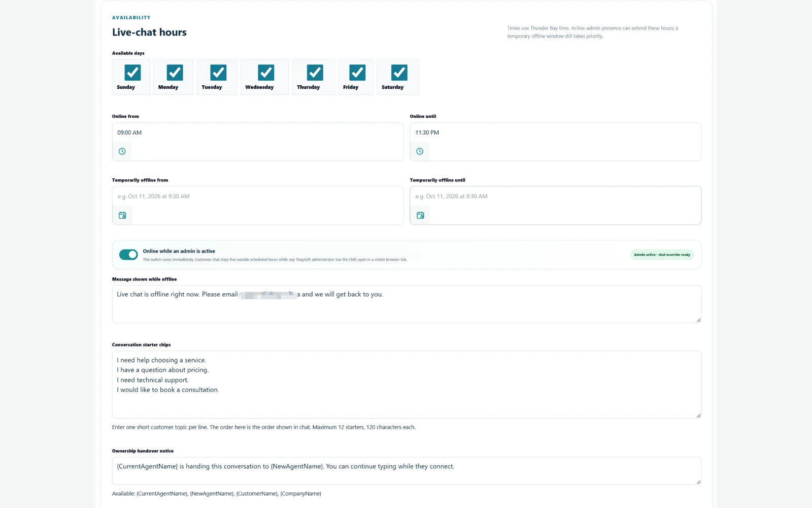
Task: Open calendar for Temporarily offline from
Action: point(122,215)
